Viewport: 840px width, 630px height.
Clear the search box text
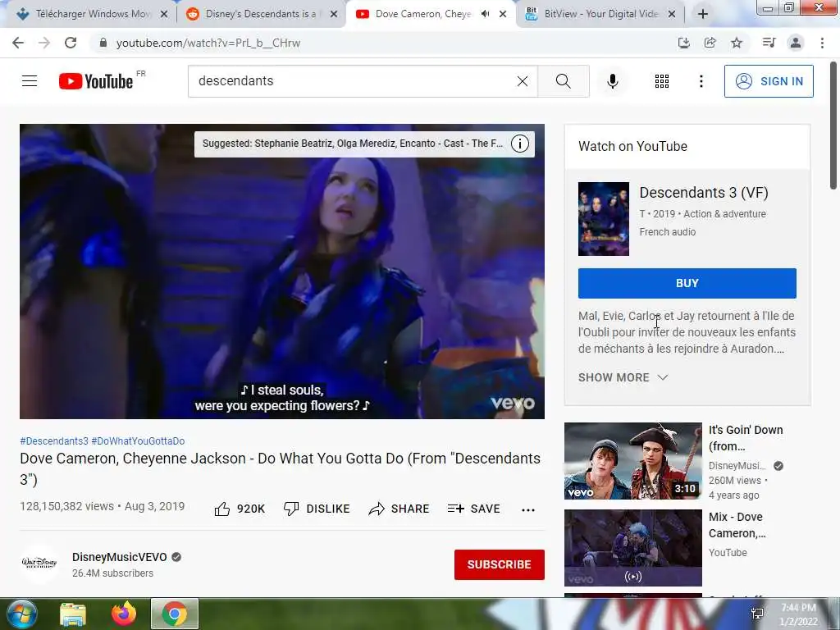(523, 81)
